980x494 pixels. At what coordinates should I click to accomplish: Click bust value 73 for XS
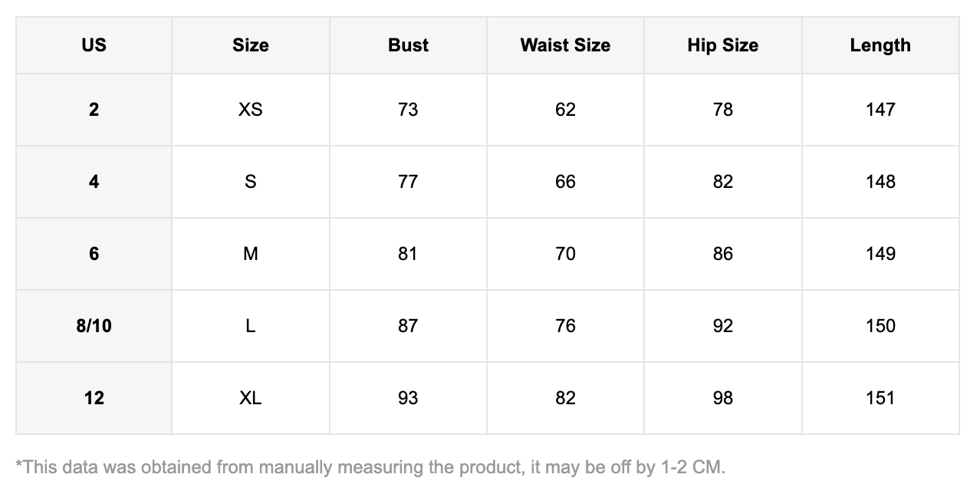pyautogui.click(x=408, y=110)
